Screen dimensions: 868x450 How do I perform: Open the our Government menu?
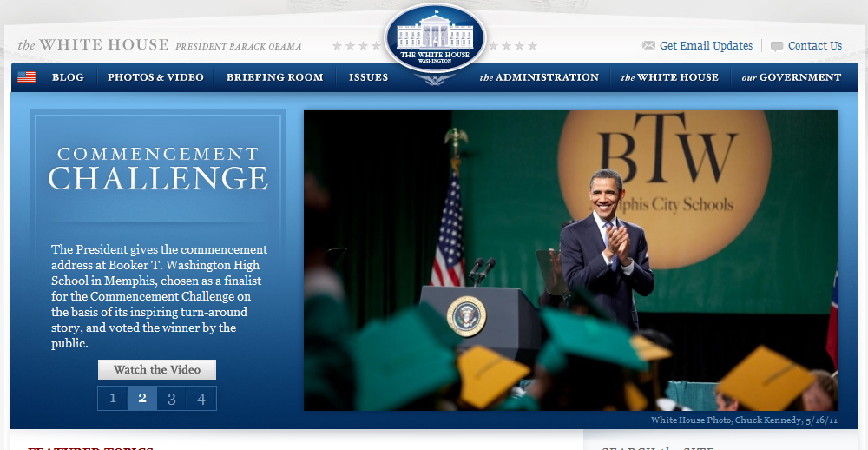(x=791, y=77)
